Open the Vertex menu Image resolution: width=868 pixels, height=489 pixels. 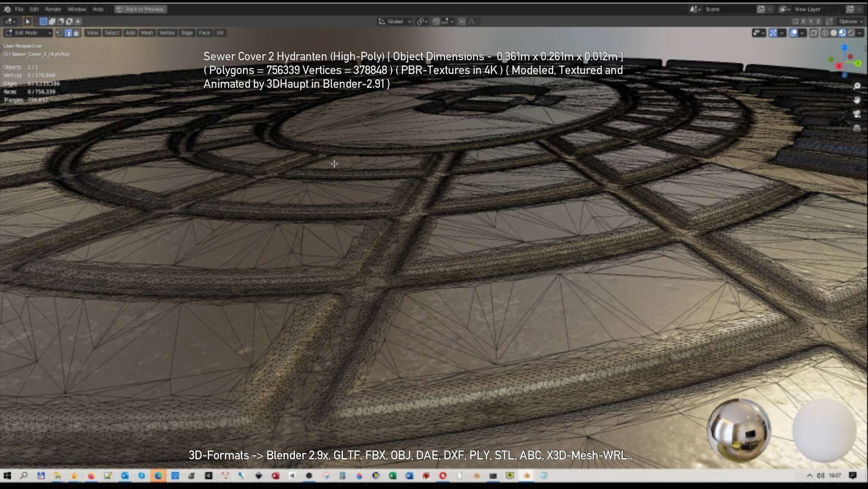[167, 33]
